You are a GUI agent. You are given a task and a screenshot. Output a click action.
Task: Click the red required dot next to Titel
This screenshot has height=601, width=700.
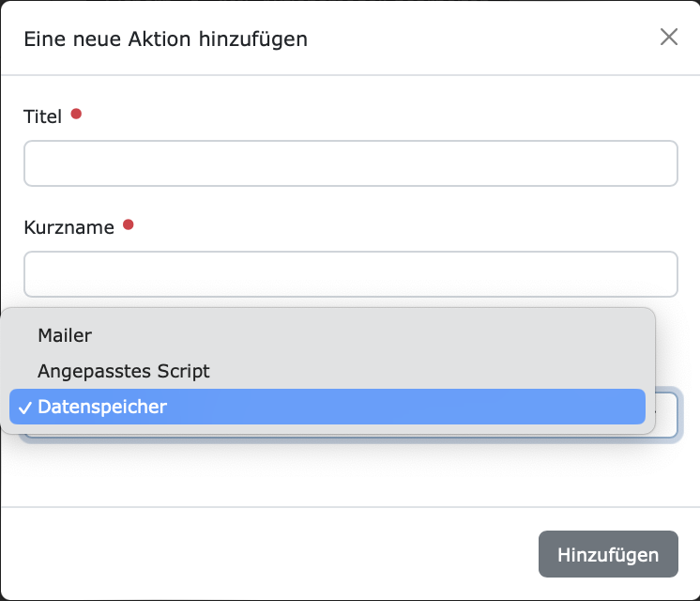pyautogui.click(x=76, y=114)
